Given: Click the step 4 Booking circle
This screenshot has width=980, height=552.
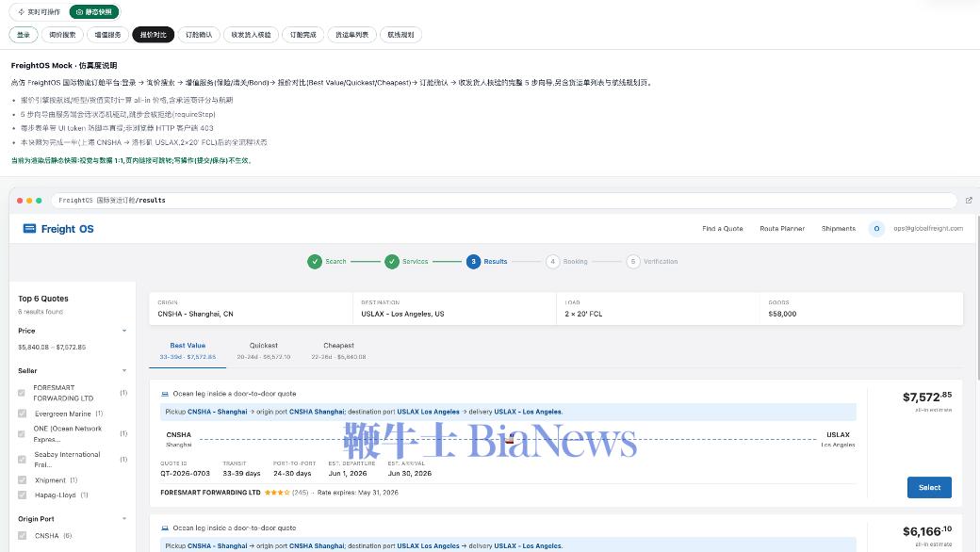Looking at the screenshot, I should tap(552, 262).
